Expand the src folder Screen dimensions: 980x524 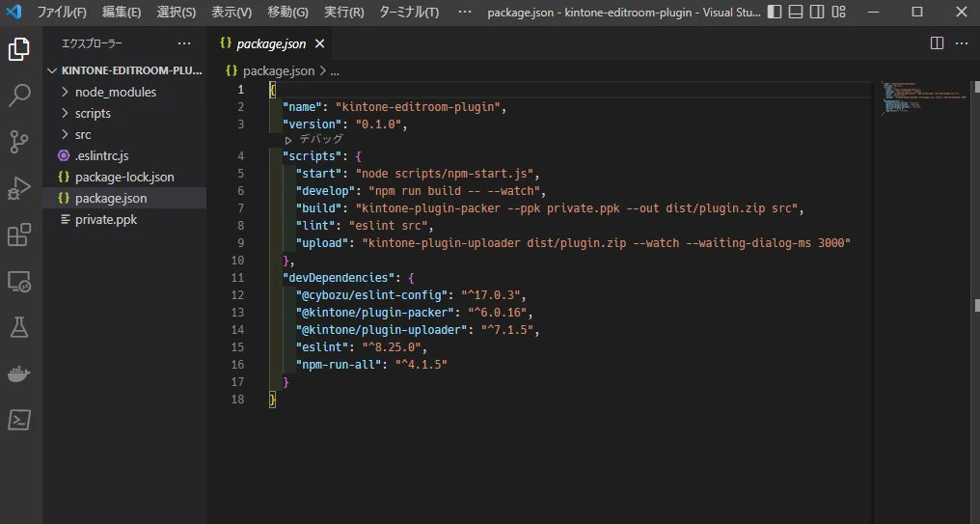(124, 134)
